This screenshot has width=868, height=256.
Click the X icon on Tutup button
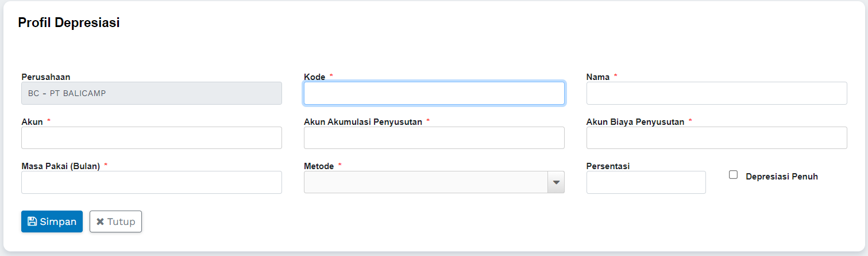tap(100, 221)
